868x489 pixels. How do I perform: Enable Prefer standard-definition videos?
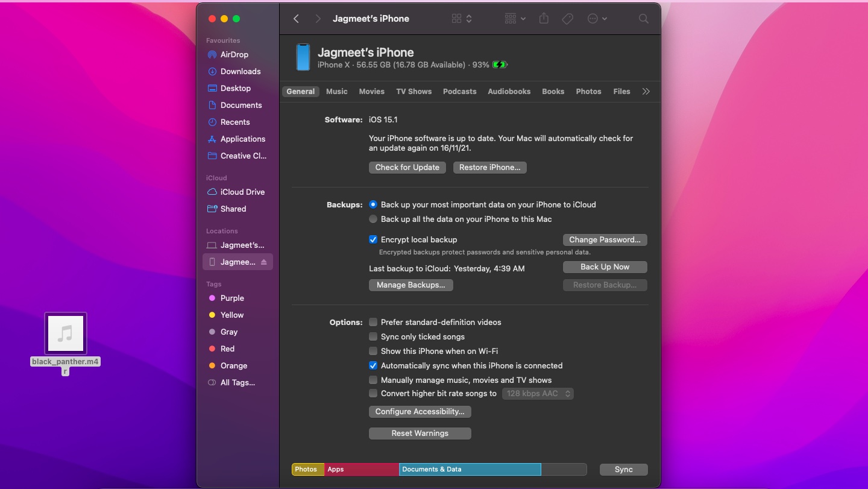373,322
